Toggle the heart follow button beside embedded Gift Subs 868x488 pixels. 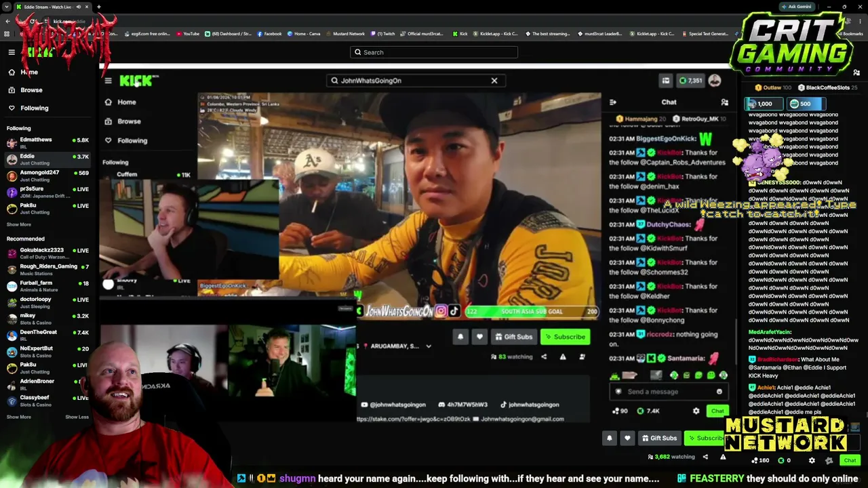click(479, 337)
